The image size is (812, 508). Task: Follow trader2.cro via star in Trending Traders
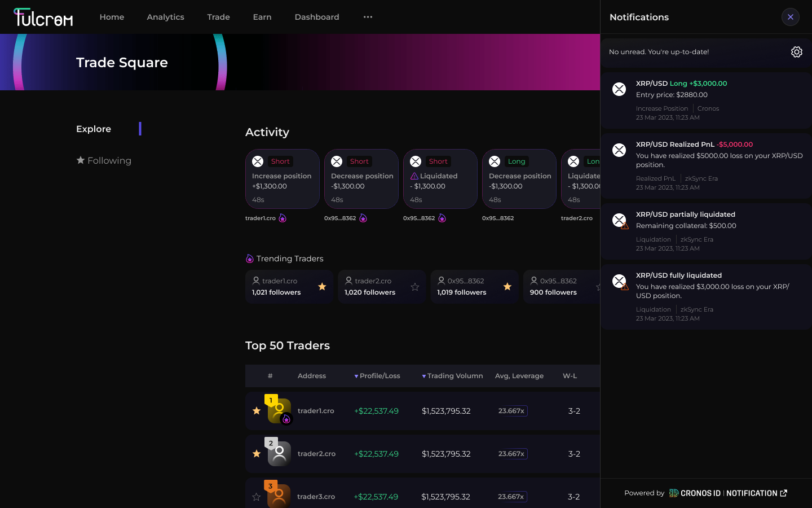415,287
